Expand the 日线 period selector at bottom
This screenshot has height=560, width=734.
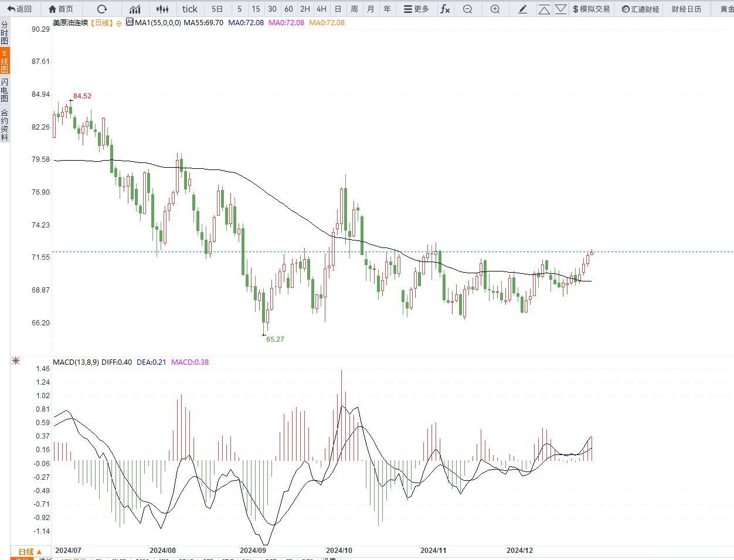[30, 552]
